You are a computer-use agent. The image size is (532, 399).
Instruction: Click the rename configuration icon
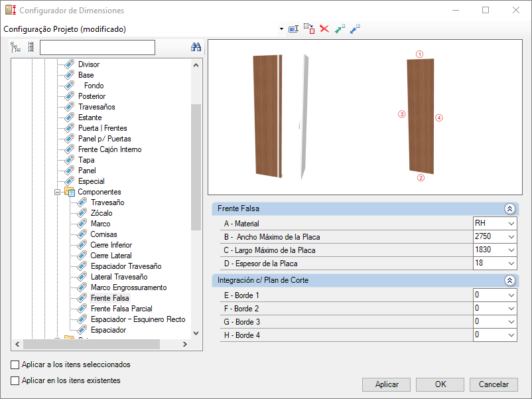click(x=293, y=29)
